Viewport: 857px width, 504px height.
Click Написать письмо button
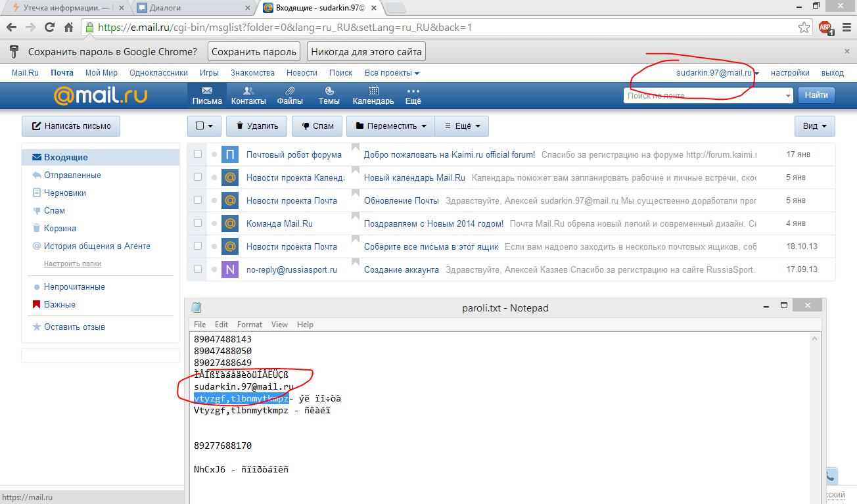click(71, 126)
